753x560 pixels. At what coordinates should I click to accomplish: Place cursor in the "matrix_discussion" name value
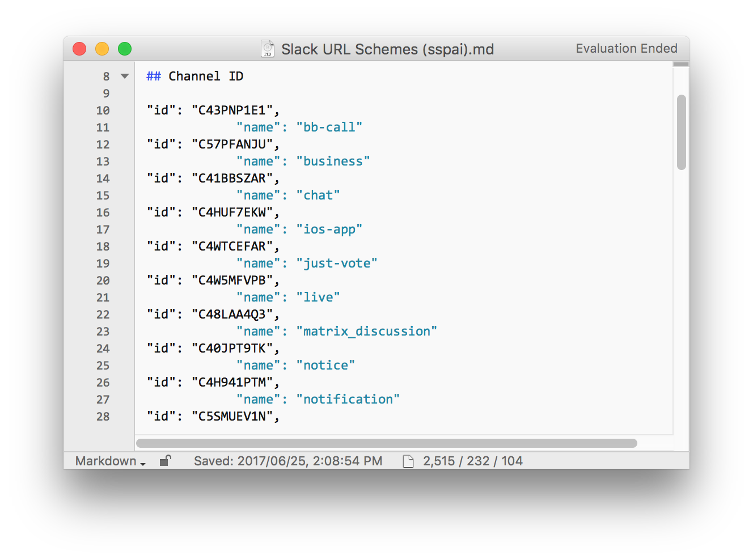click(366, 332)
